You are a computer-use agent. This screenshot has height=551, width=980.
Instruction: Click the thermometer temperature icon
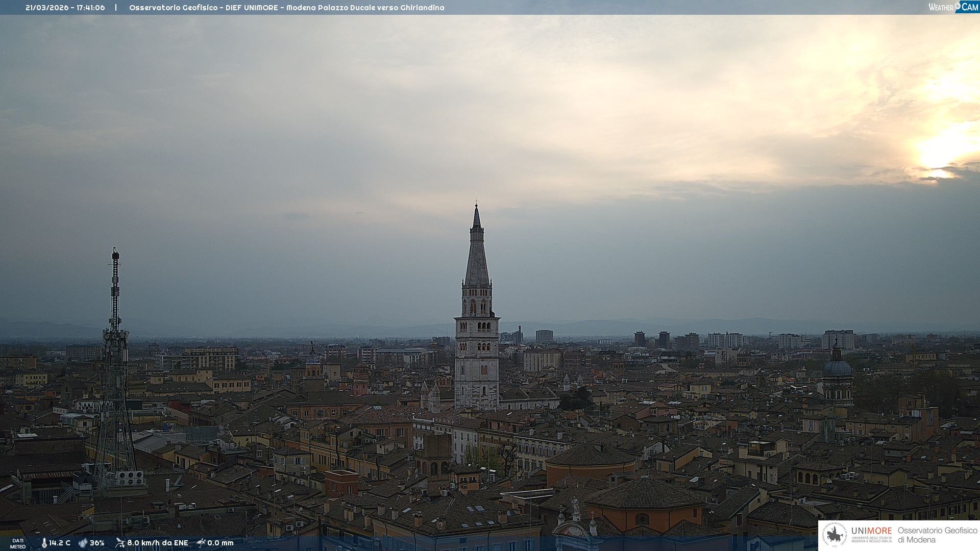[x=44, y=543]
